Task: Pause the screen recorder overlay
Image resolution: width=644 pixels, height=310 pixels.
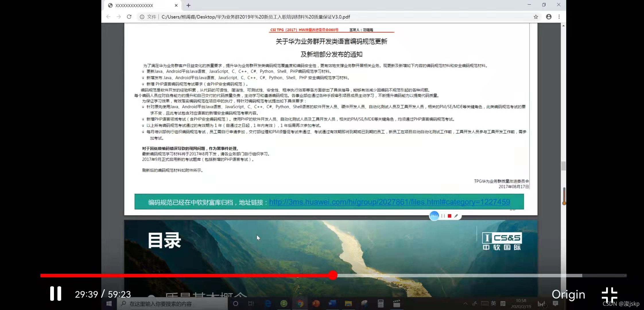Action: coord(443,216)
